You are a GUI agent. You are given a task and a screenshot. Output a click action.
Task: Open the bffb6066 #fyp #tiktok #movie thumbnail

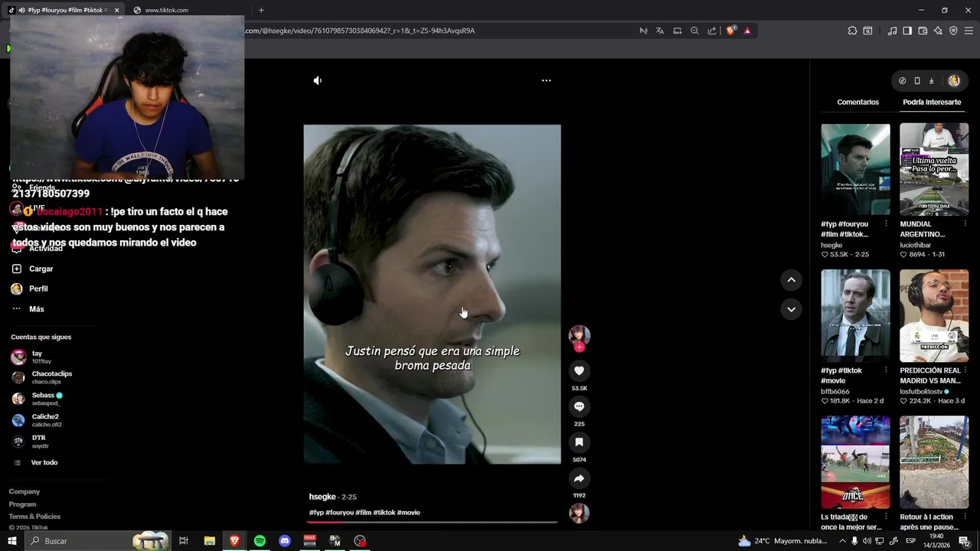coord(856,315)
